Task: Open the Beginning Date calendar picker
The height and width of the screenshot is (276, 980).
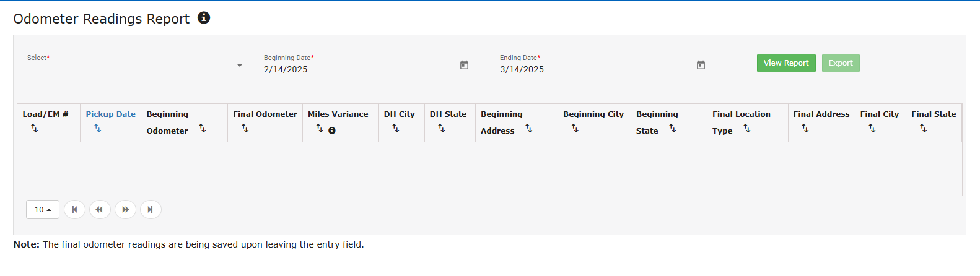Action: tap(464, 65)
